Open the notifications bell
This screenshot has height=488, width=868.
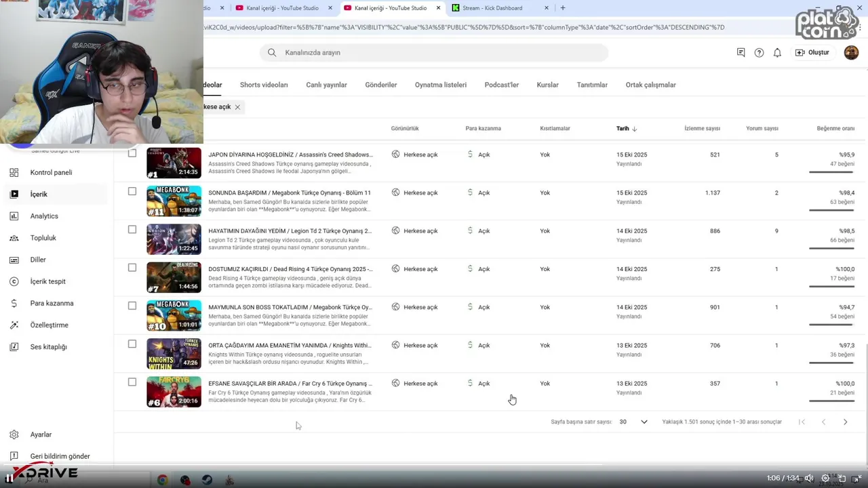point(777,52)
